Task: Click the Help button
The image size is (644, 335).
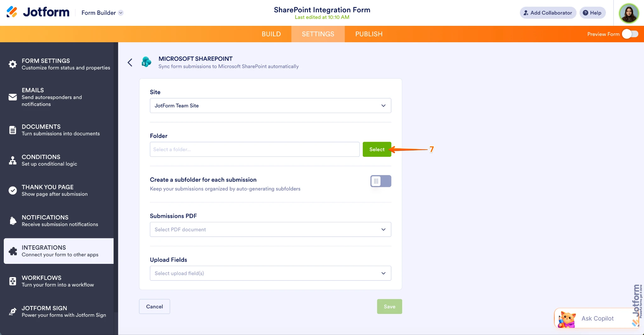Action: 592,13
